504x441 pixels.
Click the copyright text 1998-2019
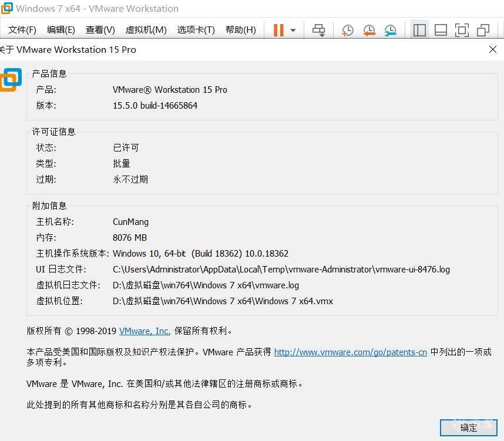[96, 331]
